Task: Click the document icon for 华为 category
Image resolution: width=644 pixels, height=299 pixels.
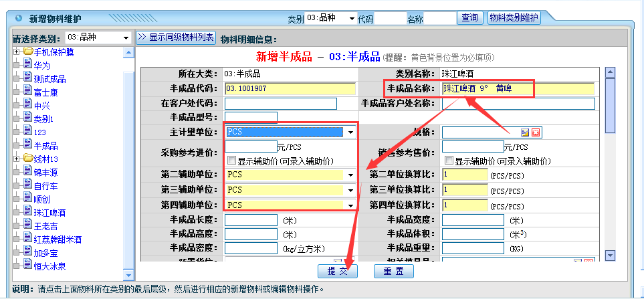Action: coord(28,65)
